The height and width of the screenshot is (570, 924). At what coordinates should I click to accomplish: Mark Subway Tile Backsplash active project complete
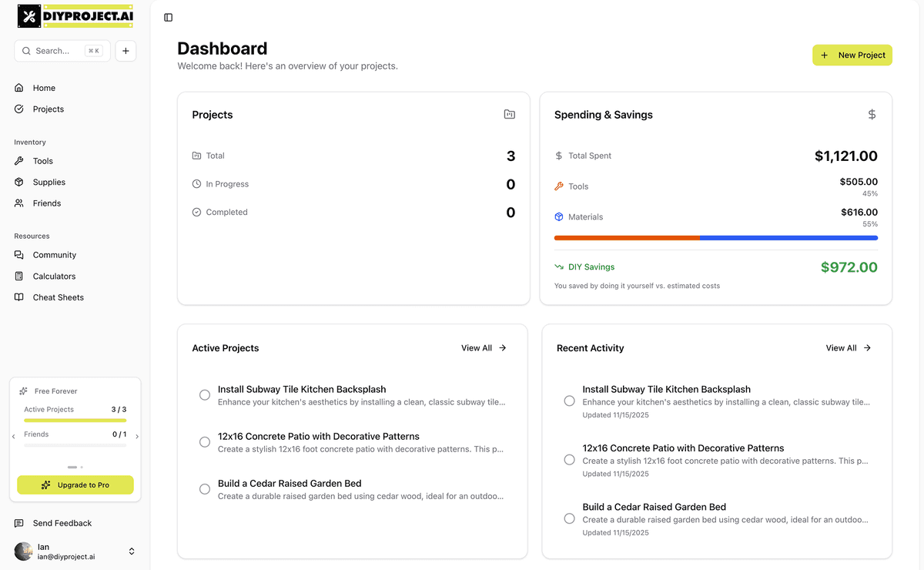(205, 395)
